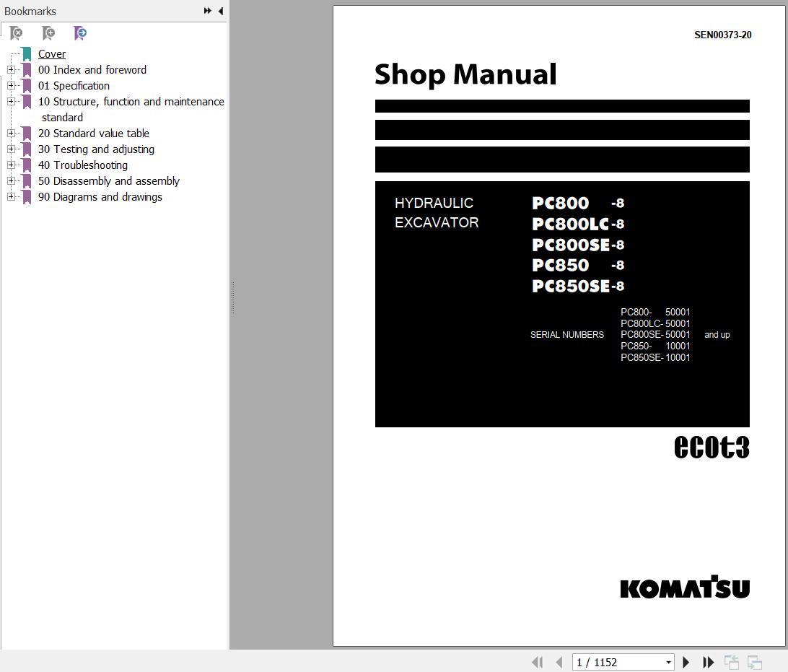Open 90 Diagrams and drawings bookmark

click(100, 197)
